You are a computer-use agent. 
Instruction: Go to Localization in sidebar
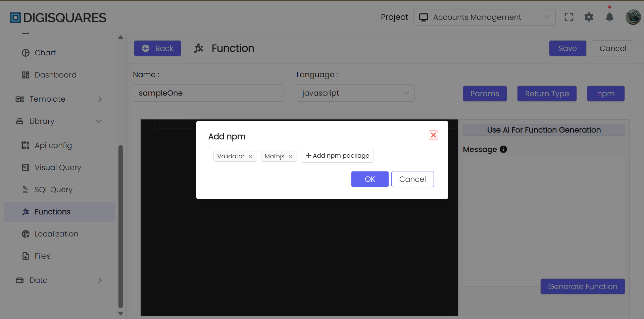click(x=56, y=234)
